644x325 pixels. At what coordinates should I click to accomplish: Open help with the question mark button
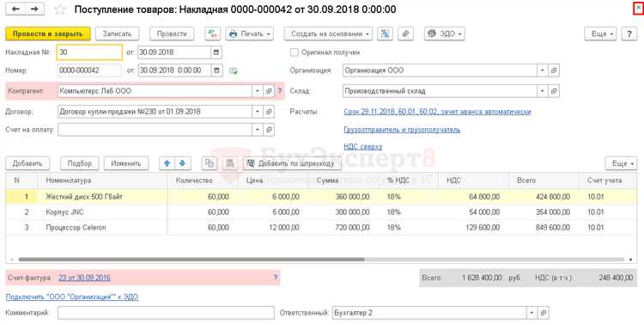pyautogui.click(x=629, y=34)
